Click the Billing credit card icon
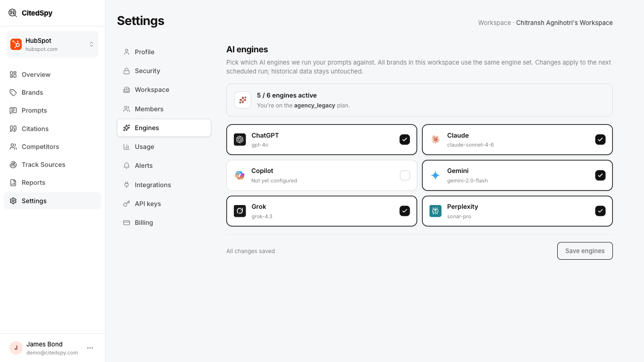644x362 pixels. (x=126, y=222)
